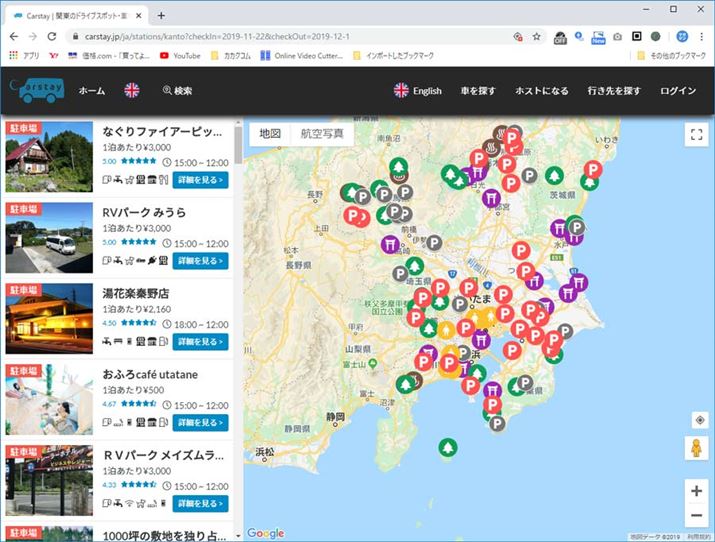Zoom out on the map

coord(696,516)
